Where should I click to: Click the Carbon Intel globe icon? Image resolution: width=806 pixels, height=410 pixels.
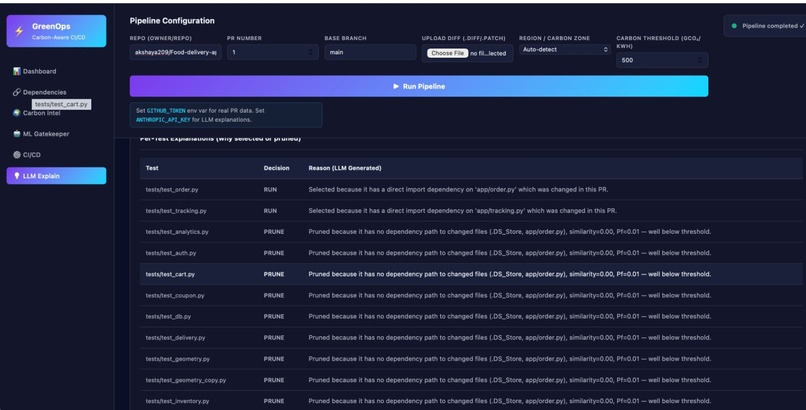pyautogui.click(x=17, y=113)
